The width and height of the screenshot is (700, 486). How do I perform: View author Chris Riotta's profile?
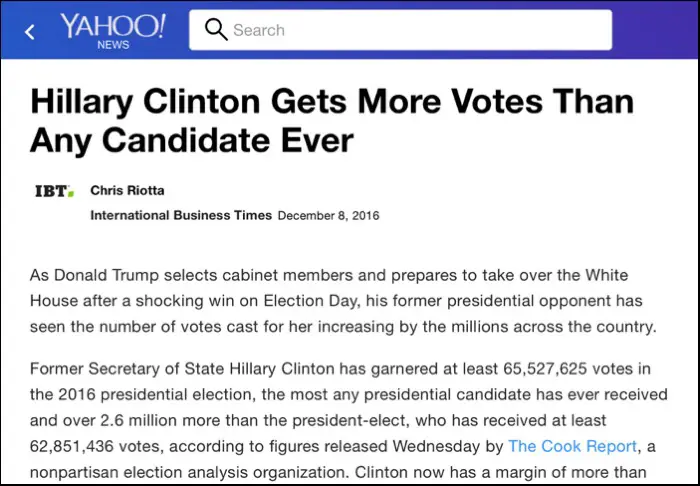click(x=127, y=191)
